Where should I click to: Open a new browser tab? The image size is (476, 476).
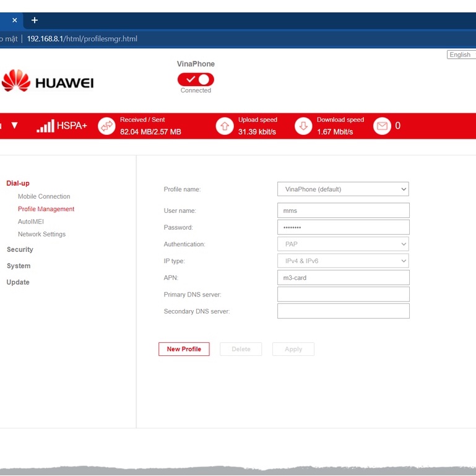(35, 20)
